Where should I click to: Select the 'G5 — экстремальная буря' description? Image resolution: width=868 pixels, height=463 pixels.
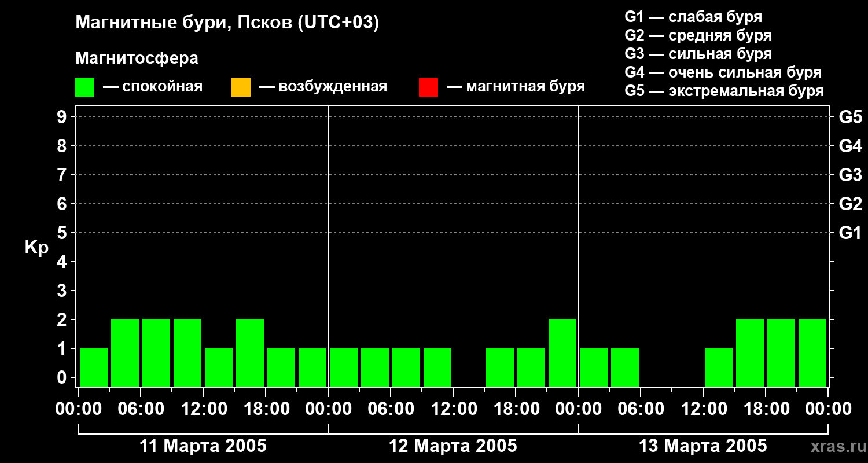coord(724,91)
